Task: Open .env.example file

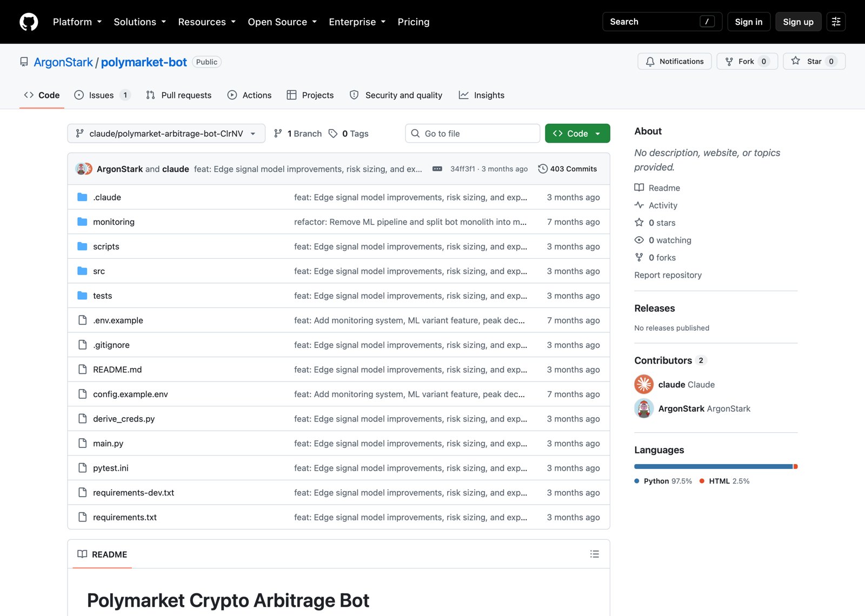Action: coord(118,320)
